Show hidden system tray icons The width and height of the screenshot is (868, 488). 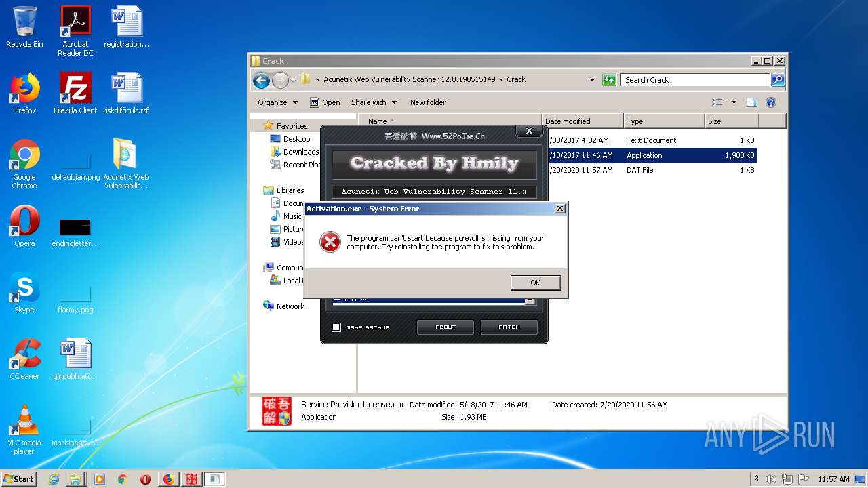[x=756, y=479]
